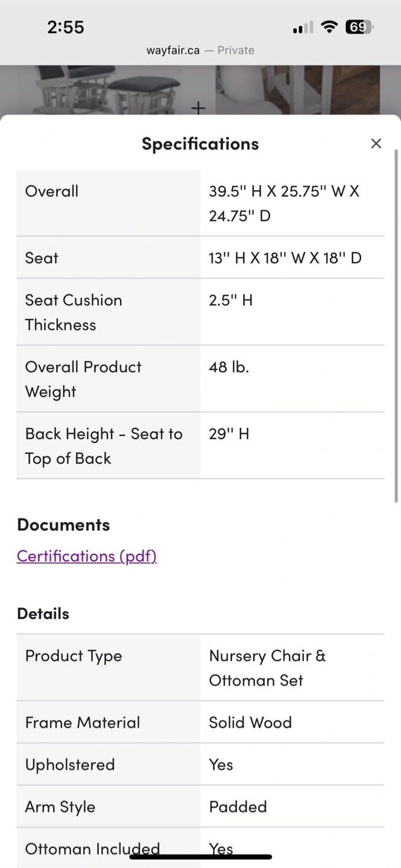401x868 pixels.
Task: Tap the battery indicator showing 69
Action: click(x=359, y=27)
